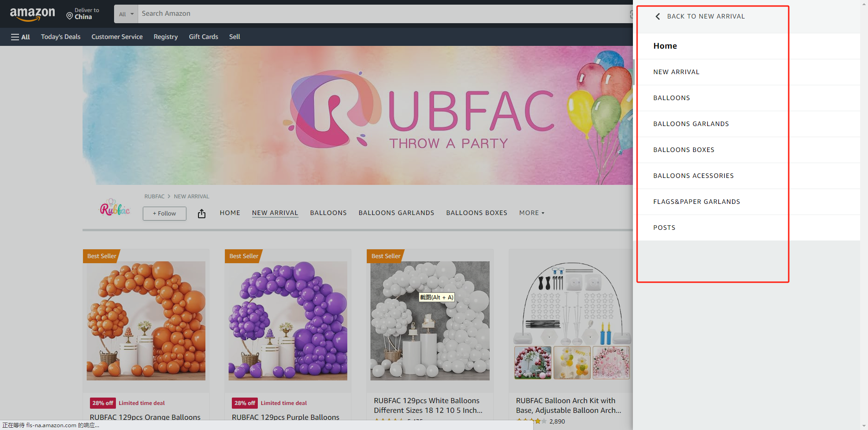Open the hamburger All menu
Image resolution: width=868 pixels, height=430 pixels.
point(20,37)
